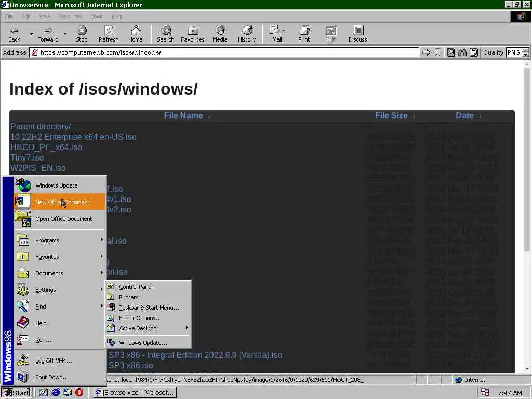This screenshot has width=532, height=399.
Task: Click the Browservice taskbar button
Action: point(135,393)
